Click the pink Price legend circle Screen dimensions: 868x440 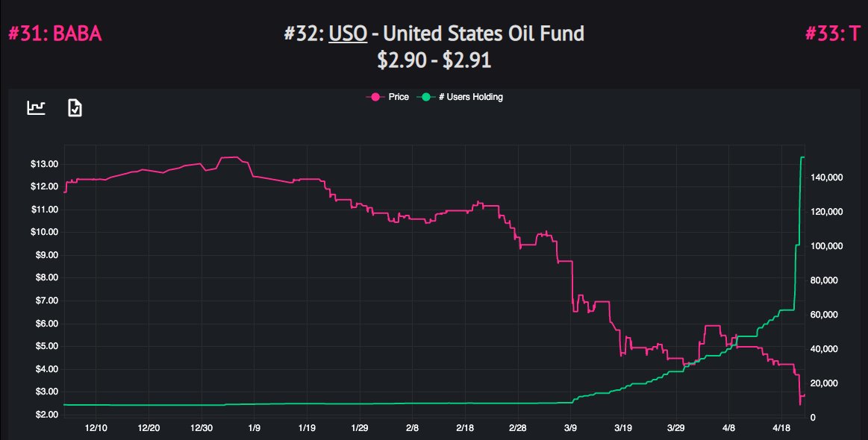375,97
